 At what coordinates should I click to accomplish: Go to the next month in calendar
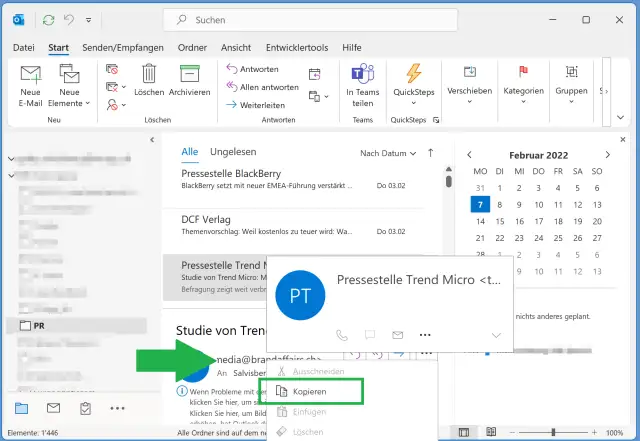(x=608, y=155)
